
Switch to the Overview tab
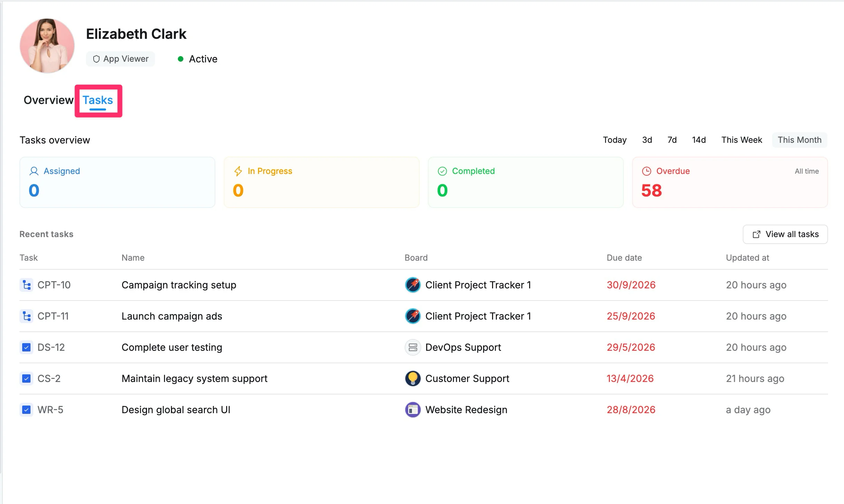pyautogui.click(x=48, y=100)
